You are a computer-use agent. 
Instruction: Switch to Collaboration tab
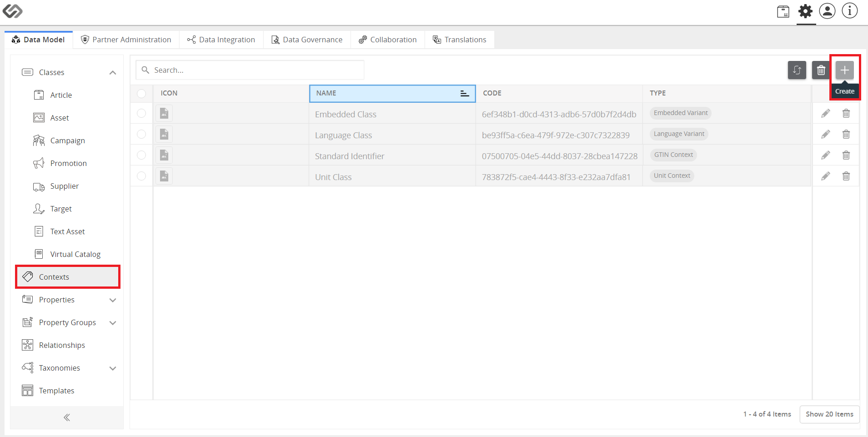point(388,40)
